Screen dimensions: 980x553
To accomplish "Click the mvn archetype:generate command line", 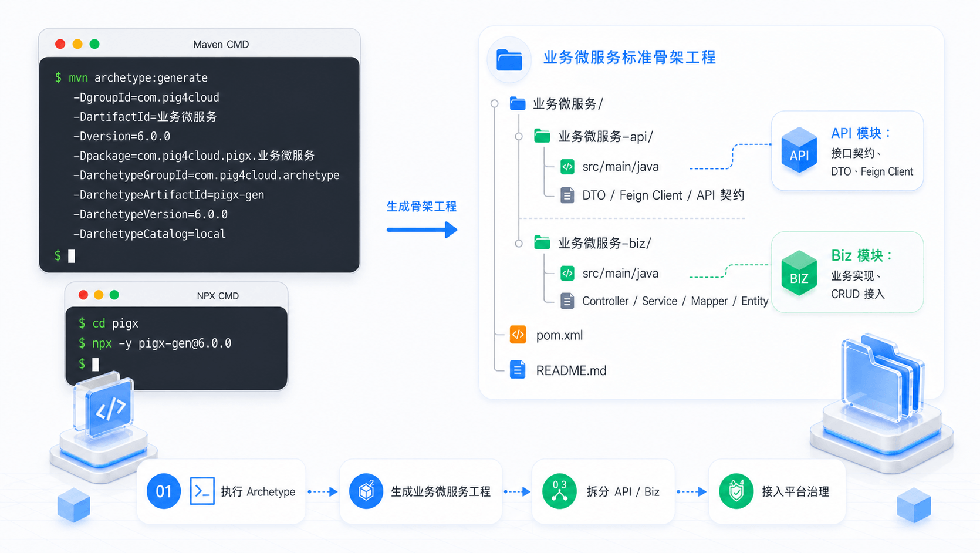I will 131,77.
